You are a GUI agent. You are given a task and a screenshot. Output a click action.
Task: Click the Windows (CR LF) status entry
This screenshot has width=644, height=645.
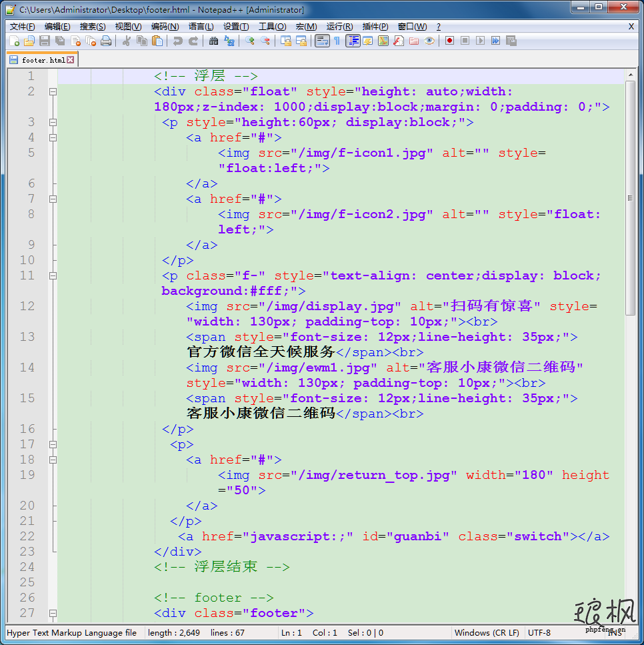(487, 632)
